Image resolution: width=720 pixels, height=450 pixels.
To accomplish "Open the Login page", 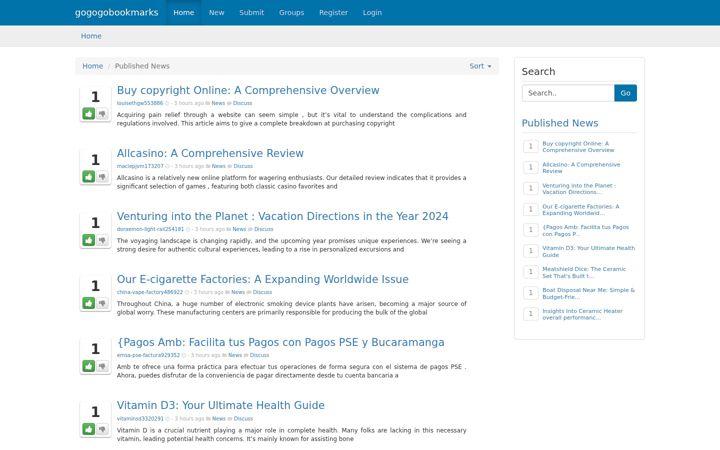I will pos(372,12).
